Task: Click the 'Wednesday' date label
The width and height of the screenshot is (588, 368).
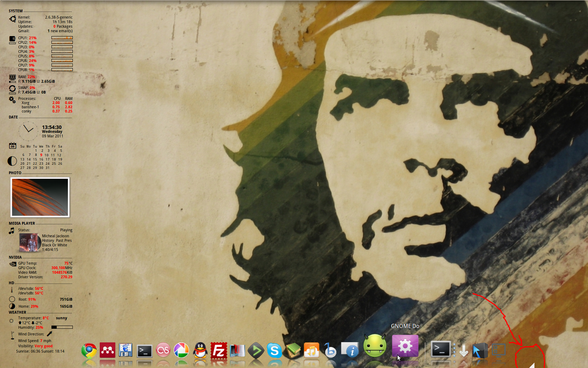Action: point(52,132)
